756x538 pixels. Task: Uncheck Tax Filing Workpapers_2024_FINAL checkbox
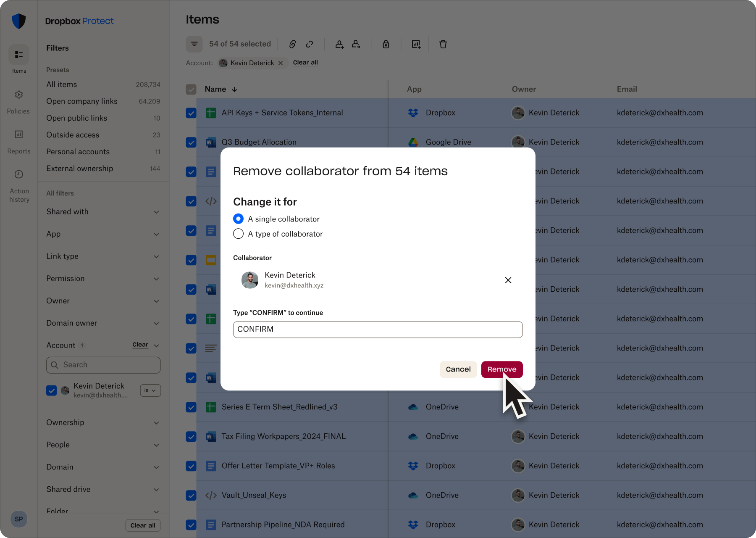[191, 436]
